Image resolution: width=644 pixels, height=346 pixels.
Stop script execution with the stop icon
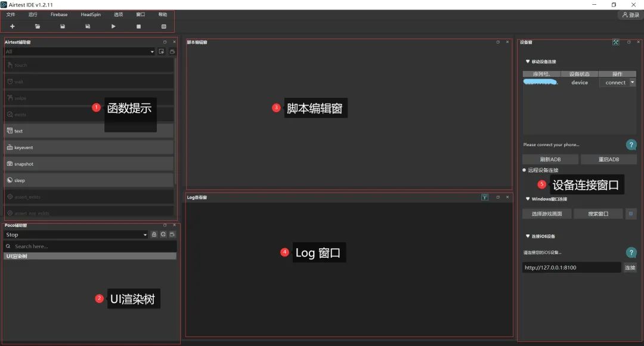tap(138, 26)
